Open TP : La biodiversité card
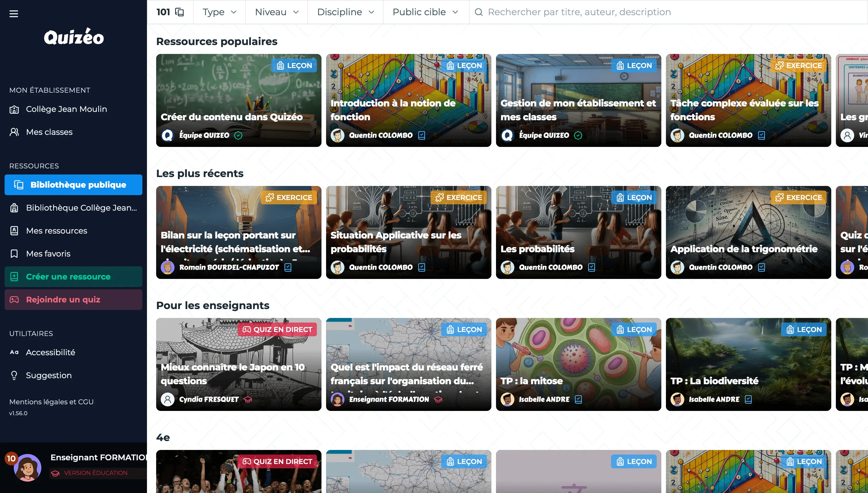This screenshot has width=868, height=493. [749, 365]
